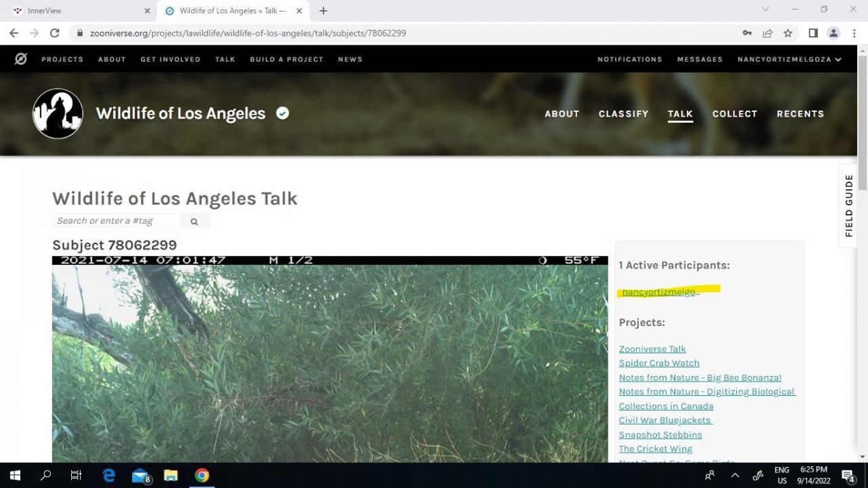Image resolution: width=868 pixels, height=488 pixels.
Task: Open project COLLECT tab
Action: click(x=734, y=114)
